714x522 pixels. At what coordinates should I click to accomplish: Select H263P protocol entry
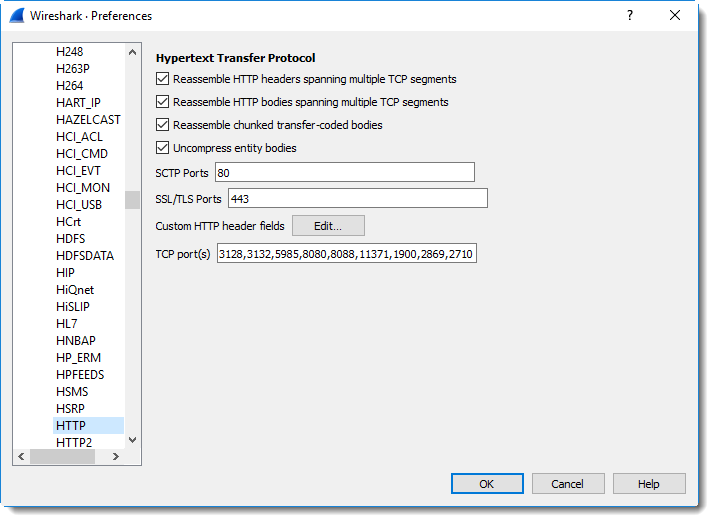pyautogui.click(x=73, y=69)
